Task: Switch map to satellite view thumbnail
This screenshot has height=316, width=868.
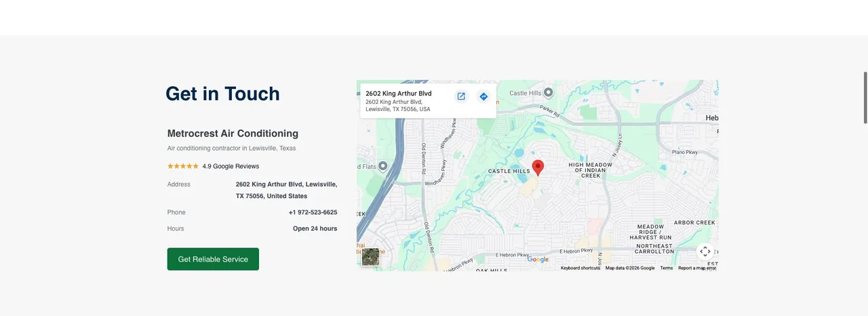Action: [x=370, y=257]
